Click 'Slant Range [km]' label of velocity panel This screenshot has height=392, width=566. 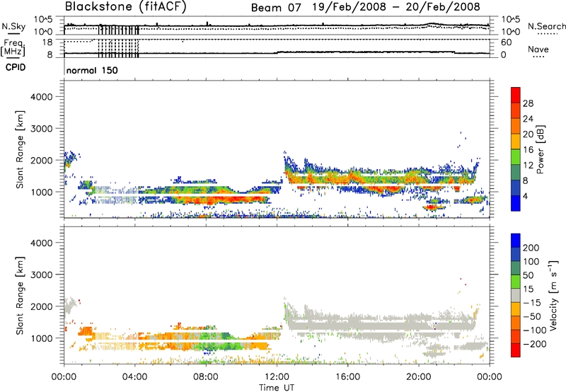(x=20, y=295)
